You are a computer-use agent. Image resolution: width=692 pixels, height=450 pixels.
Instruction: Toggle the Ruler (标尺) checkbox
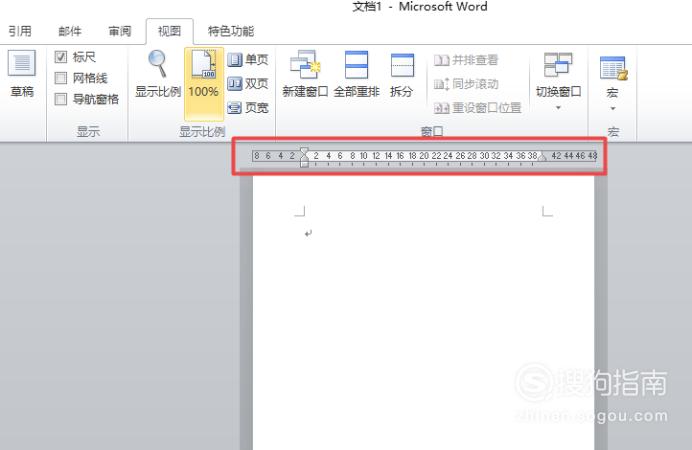coord(61,56)
